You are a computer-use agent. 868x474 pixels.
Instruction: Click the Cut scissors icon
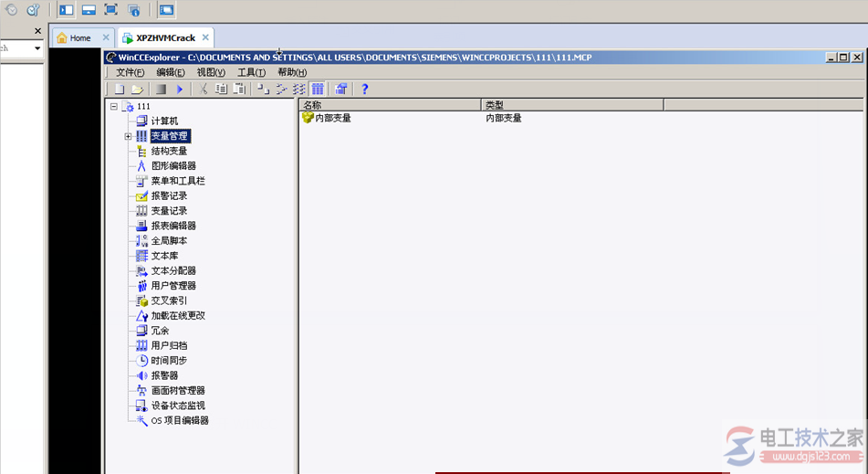click(x=203, y=89)
